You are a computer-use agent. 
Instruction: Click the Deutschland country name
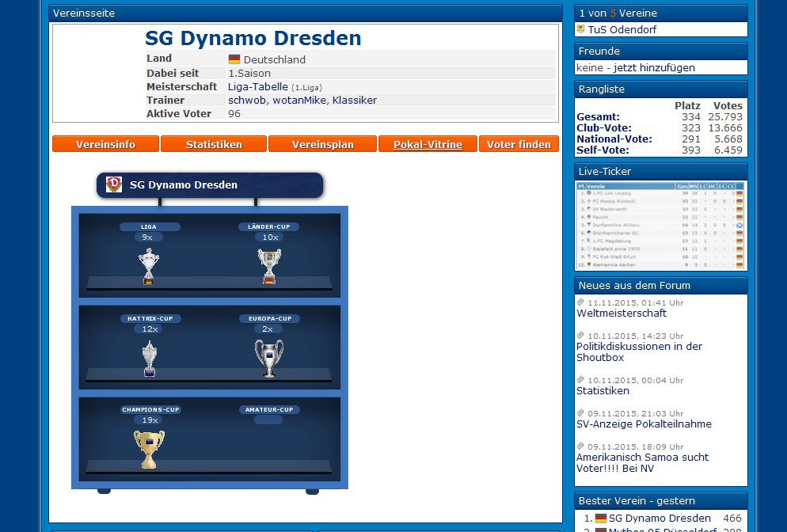(274, 59)
